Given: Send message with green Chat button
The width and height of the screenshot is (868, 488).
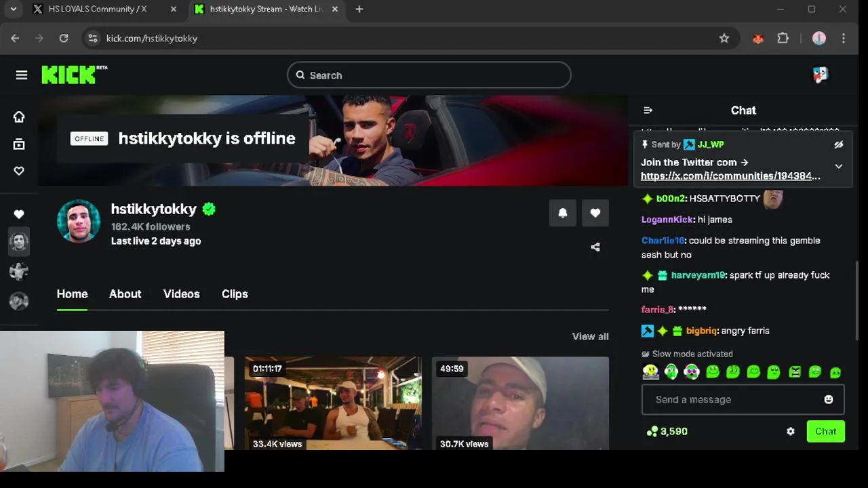Looking at the screenshot, I should point(825,431).
